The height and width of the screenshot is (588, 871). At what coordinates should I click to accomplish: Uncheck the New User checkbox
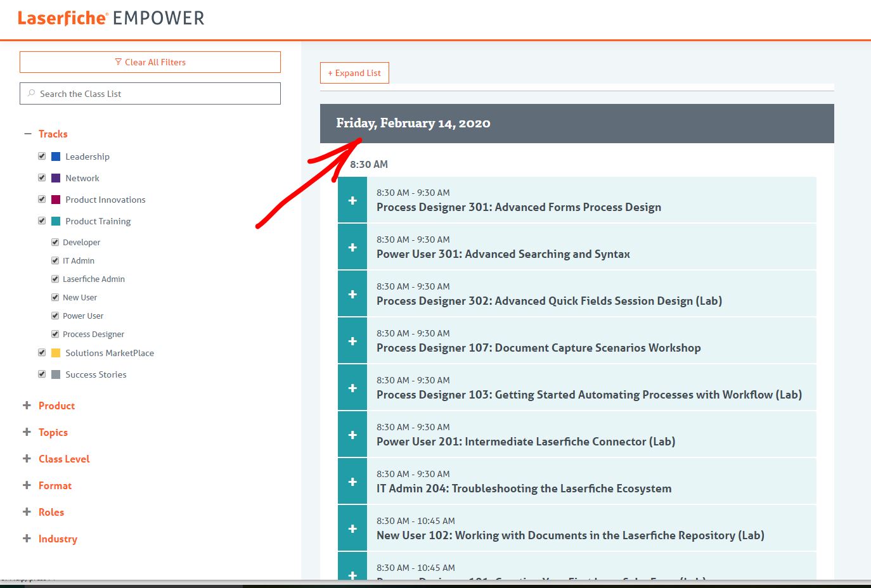pyautogui.click(x=55, y=297)
